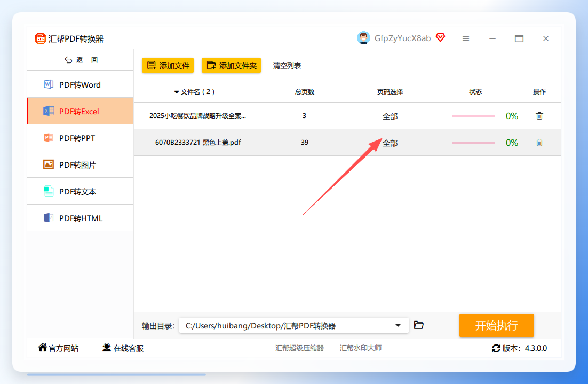588x384 pixels.
Task: Open the output folder browse icon
Action: click(418, 325)
